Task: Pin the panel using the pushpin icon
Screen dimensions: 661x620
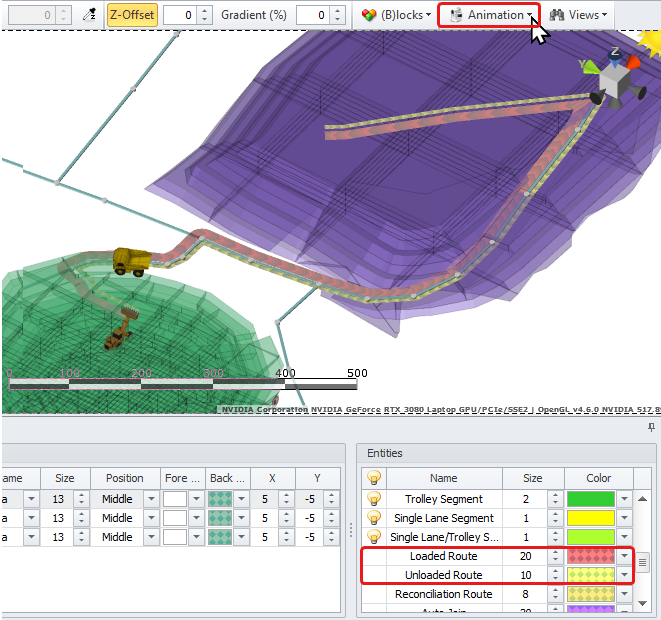Action: 651,428
